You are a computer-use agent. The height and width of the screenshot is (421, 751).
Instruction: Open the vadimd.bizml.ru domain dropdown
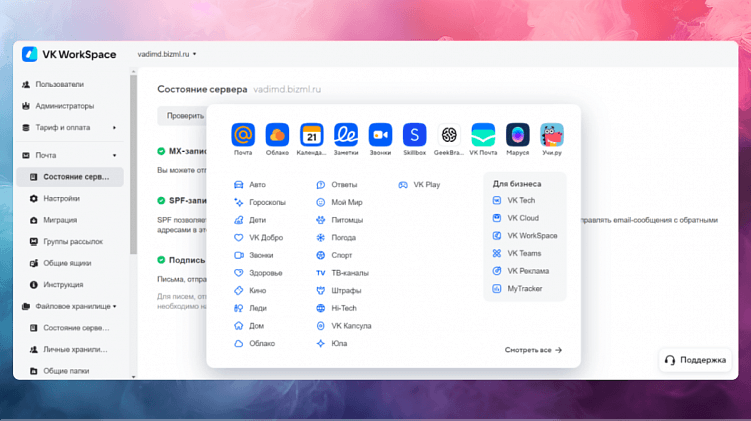click(x=167, y=54)
